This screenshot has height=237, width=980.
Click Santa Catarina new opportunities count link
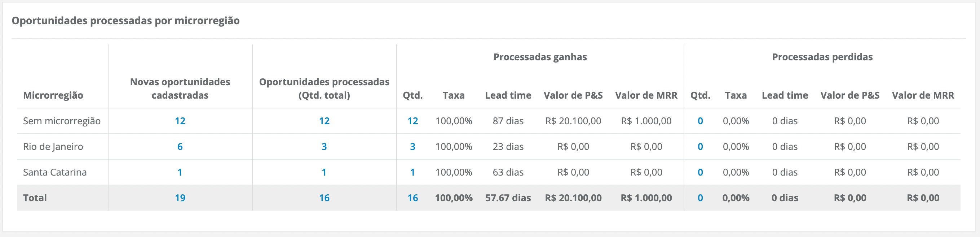click(180, 172)
